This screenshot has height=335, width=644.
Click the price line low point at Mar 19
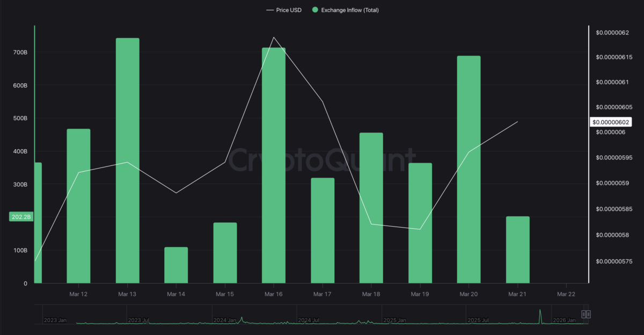(420, 229)
